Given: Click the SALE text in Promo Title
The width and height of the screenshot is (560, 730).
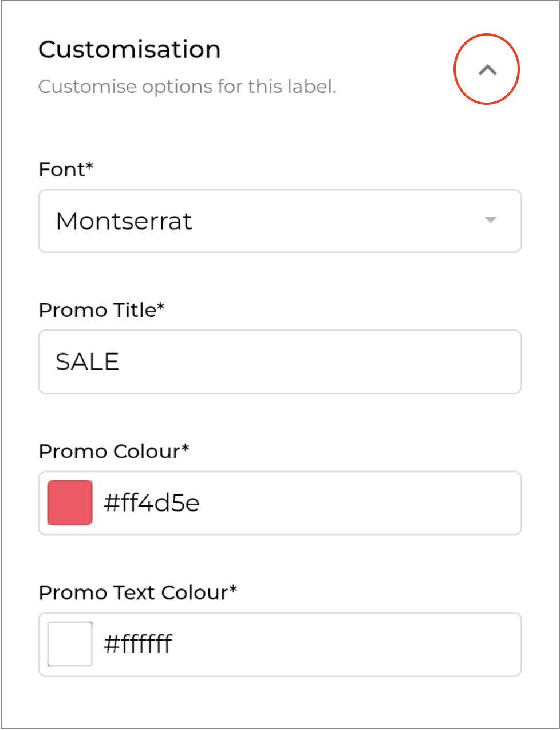Looking at the screenshot, I should [x=87, y=362].
